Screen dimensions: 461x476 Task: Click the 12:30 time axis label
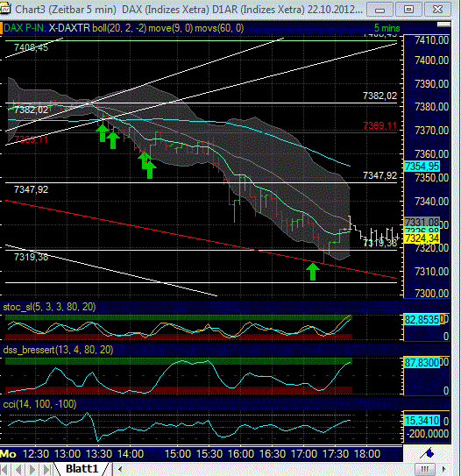pos(36,454)
